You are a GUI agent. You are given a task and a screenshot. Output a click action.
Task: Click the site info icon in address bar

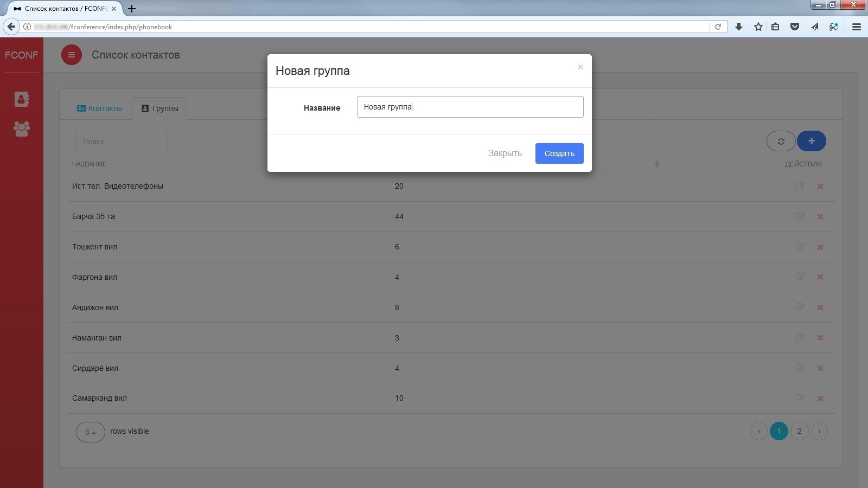[x=27, y=27]
